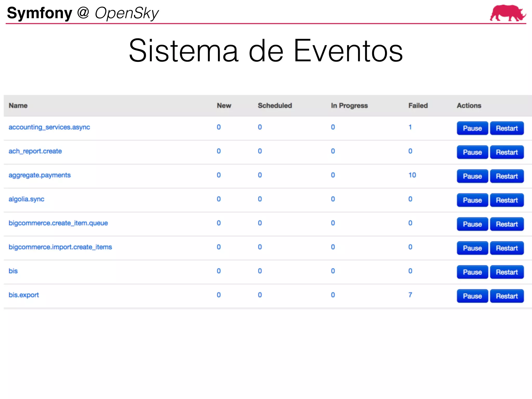Screen dimensions: 532x399
Task: Pause the accounting_services.async queue
Action: coord(472,128)
